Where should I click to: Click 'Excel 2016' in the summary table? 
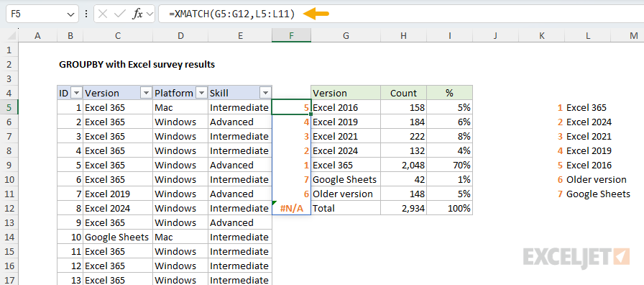coord(346,107)
